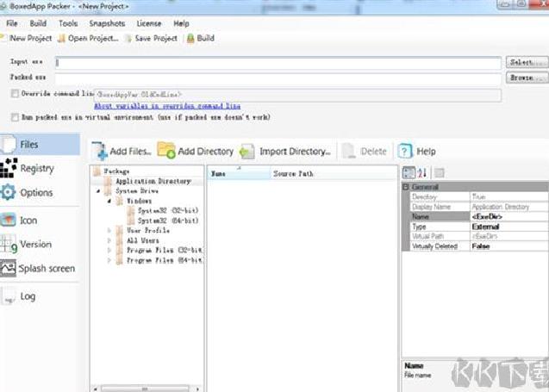Enable Override command line checkbox
Image resolution: width=549 pixels, height=392 pixels.
15,93
